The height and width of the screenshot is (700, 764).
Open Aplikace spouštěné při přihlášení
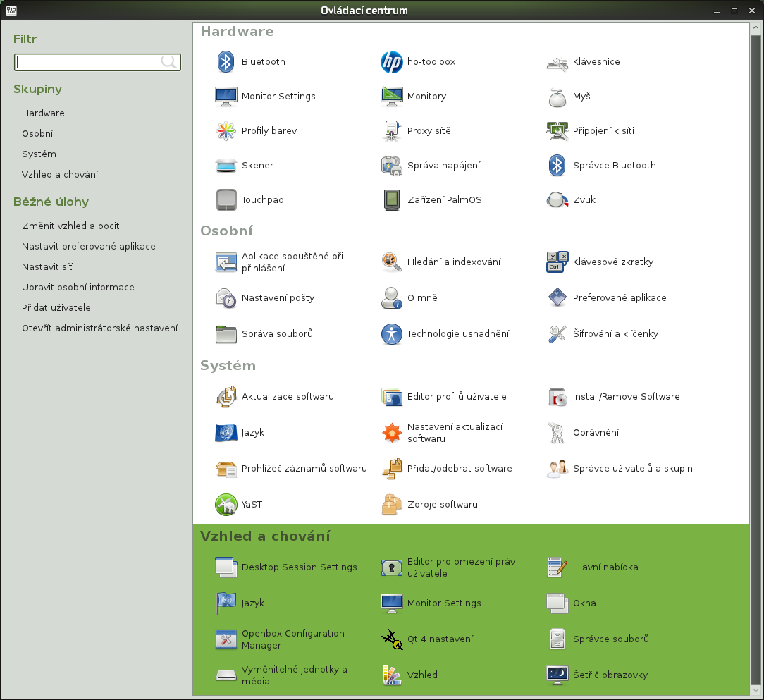pyautogui.click(x=226, y=262)
